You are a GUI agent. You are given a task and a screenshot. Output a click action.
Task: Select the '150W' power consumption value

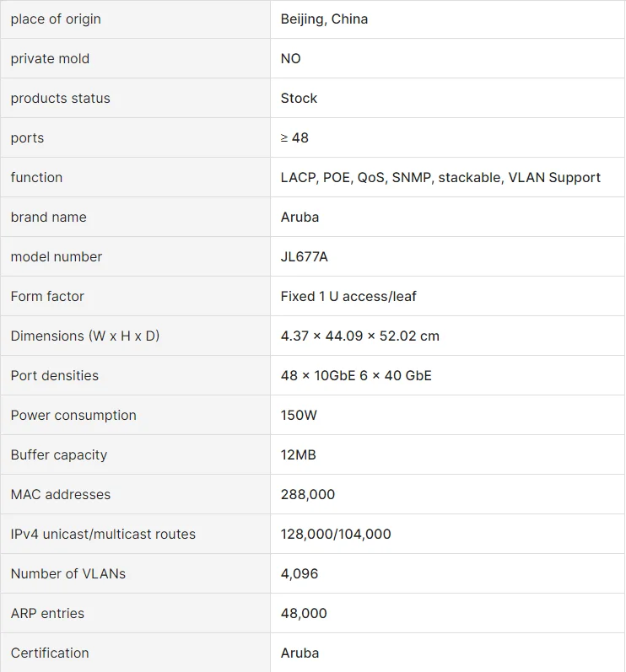tap(299, 415)
